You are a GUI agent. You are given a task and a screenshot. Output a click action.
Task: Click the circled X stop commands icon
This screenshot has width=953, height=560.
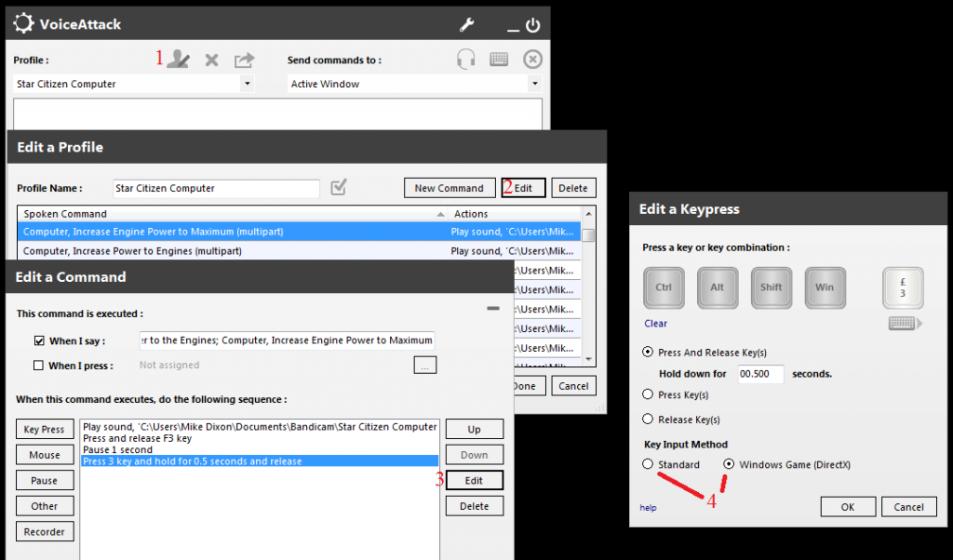[533, 59]
